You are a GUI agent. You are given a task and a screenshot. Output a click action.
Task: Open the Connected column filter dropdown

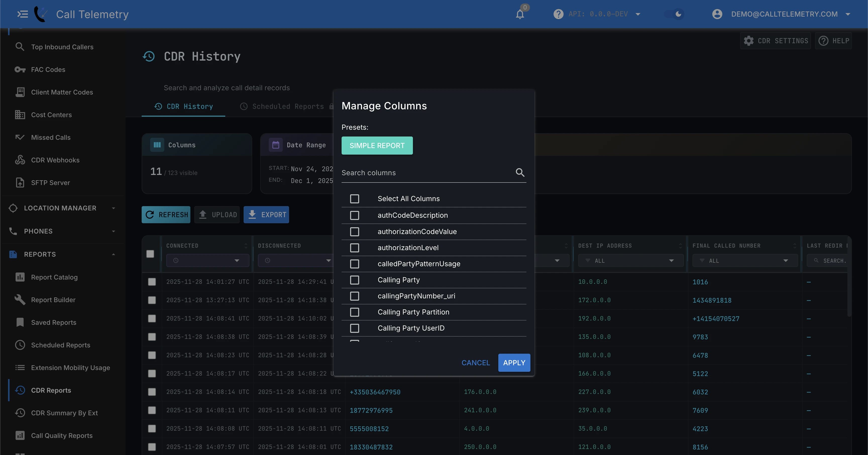tap(207, 260)
